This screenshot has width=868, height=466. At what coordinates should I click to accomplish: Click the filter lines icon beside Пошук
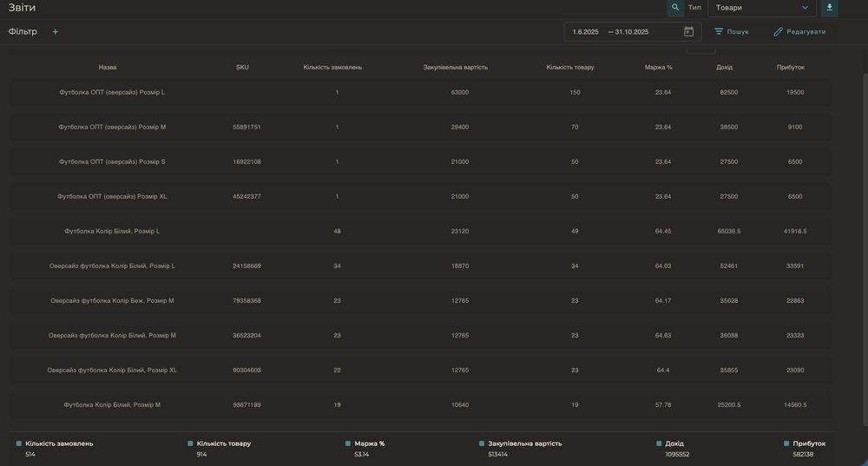coord(719,31)
